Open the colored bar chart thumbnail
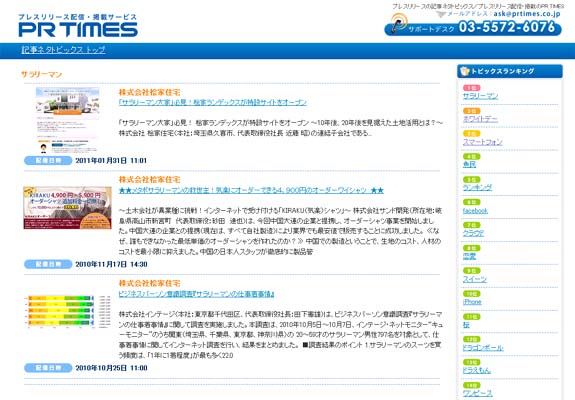 pos(67,311)
